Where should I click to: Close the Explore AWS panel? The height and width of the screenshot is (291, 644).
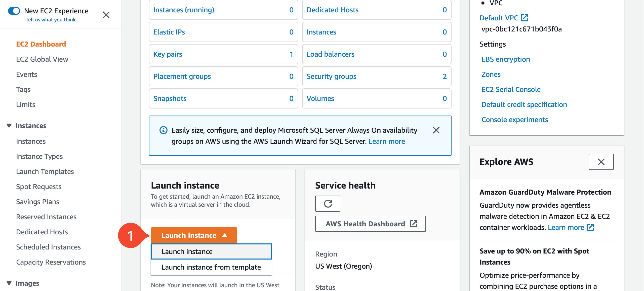[x=601, y=162]
